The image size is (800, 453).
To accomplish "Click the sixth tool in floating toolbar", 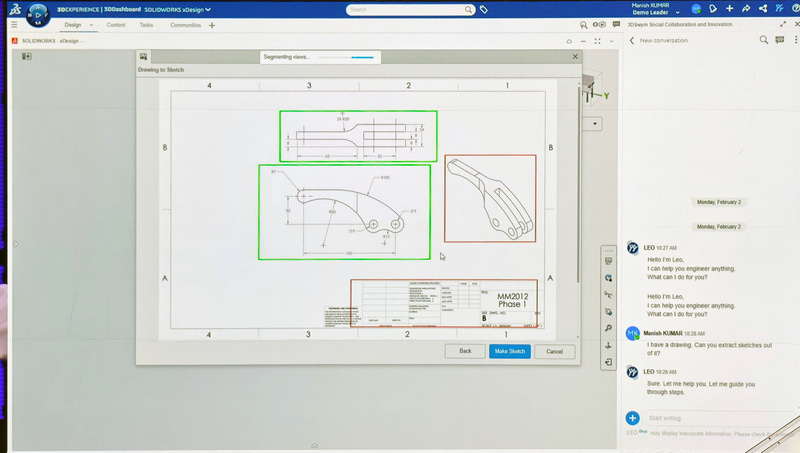I will click(608, 345).
